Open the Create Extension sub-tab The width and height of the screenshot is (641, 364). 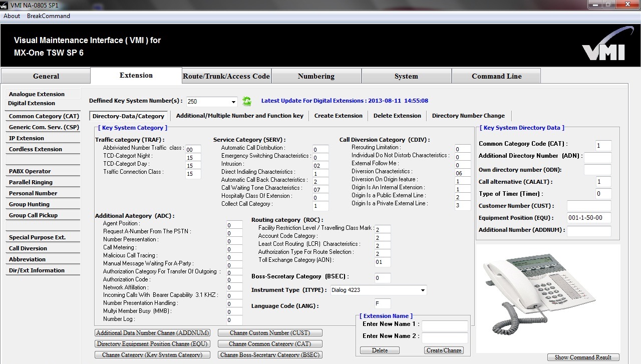pos(339,116)
